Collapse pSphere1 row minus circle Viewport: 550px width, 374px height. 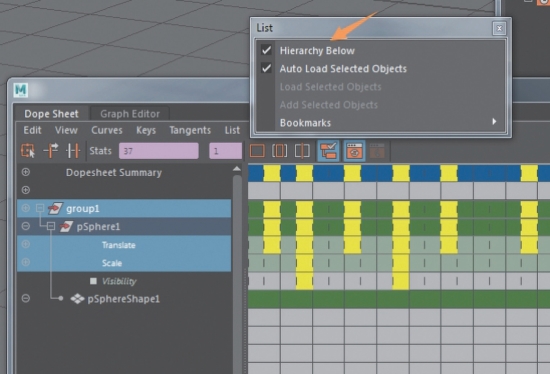point(26,226)
